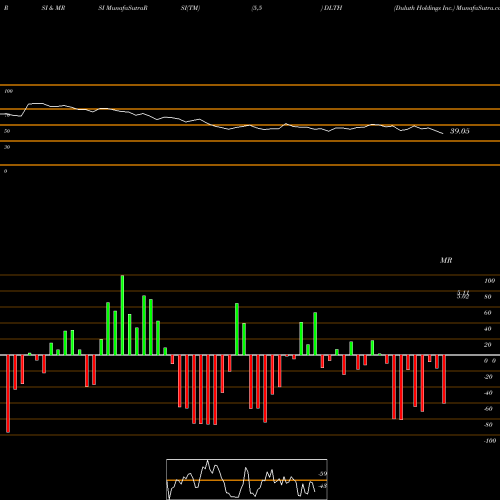Image resolution: width=500 pixels, height=500 pixels.
Task: Click the last red MR bar on right
Action: pyautogui.click(x=444, y=379)
